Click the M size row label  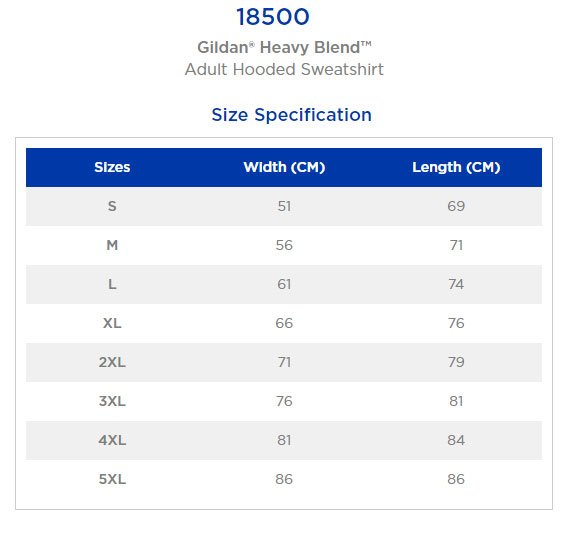pyautogui.click(x=112, y=245)
